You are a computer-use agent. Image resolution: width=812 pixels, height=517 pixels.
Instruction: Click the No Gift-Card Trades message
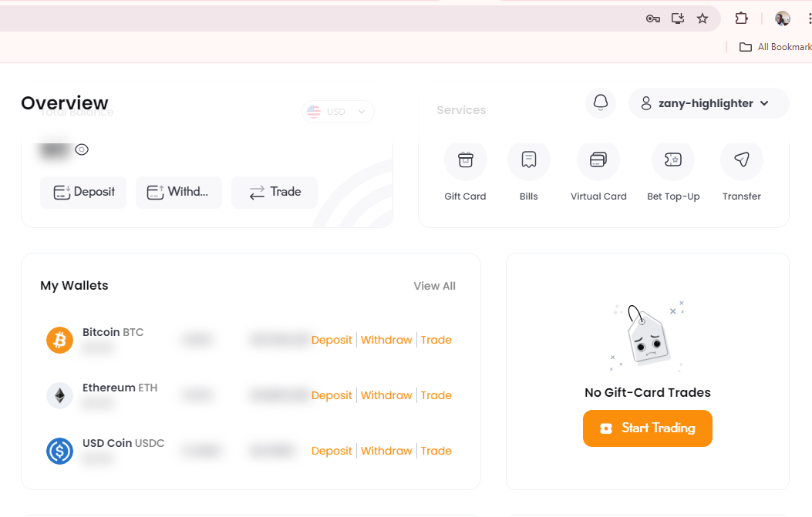coord(647,392)
